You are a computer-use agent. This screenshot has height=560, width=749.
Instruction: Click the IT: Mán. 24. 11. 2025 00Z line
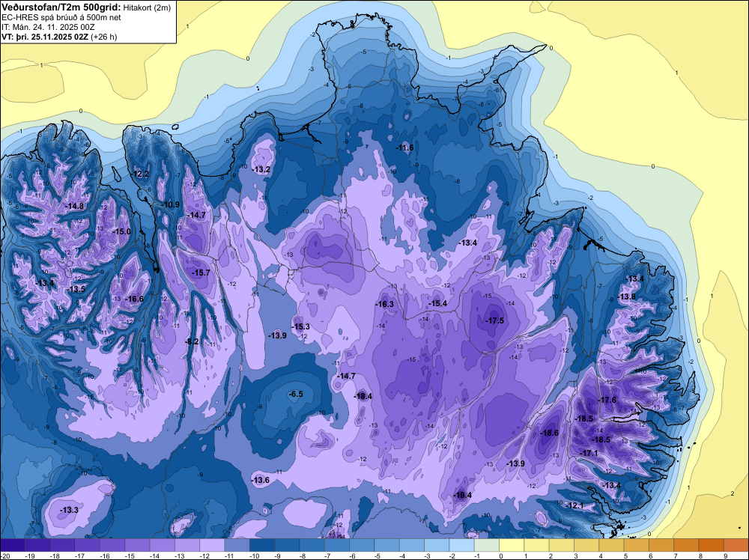[48, 27]
